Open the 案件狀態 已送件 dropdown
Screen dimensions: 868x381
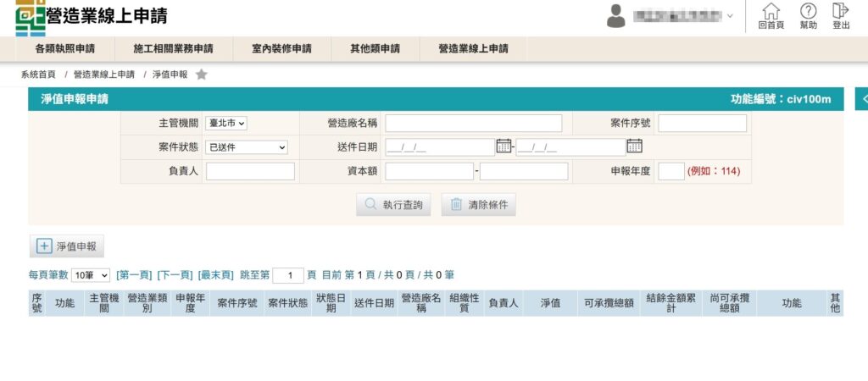(x=247, y=147)
